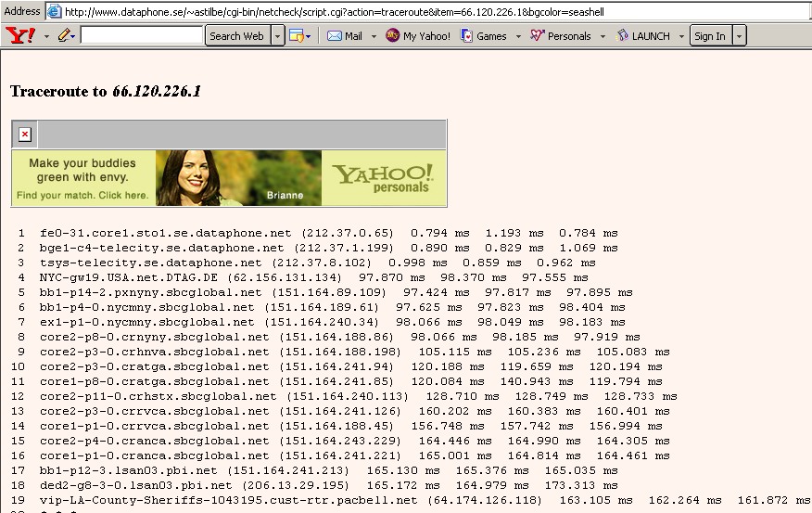812x513 pixels.
Task: Open the Mail dropdown arrow
Action: (374, 36)
